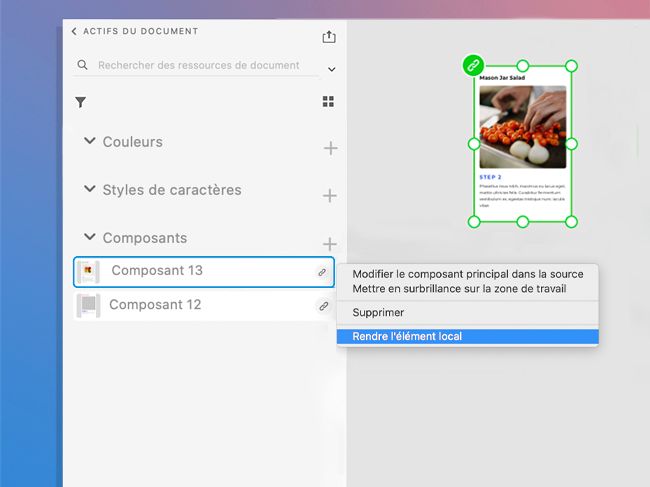Collapse the Styles de caractères section
Image resolution: width=650 pixels, height=487 pixels.
90,189
